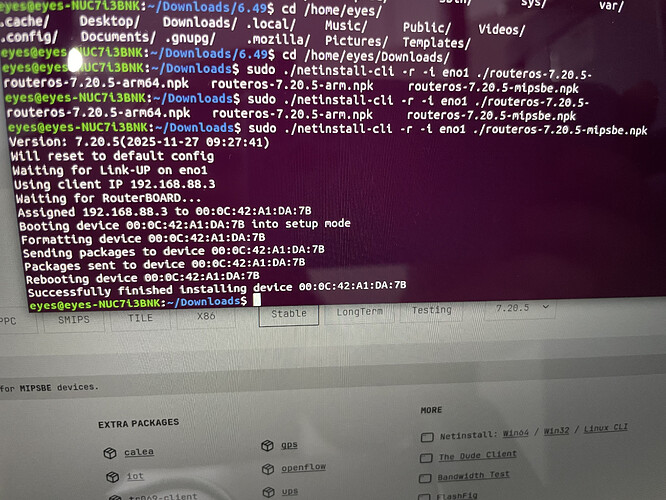Viewport: 666px width, 500px height.
Task: Click 'Documents/' in the terminal directory listing
Action: point(118,37)
